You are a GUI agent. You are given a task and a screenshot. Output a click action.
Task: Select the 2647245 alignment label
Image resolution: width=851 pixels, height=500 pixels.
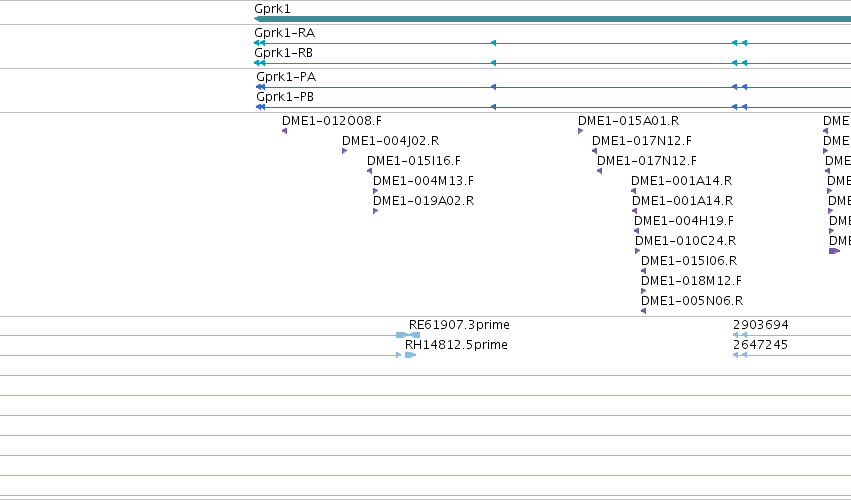[760, 345]
